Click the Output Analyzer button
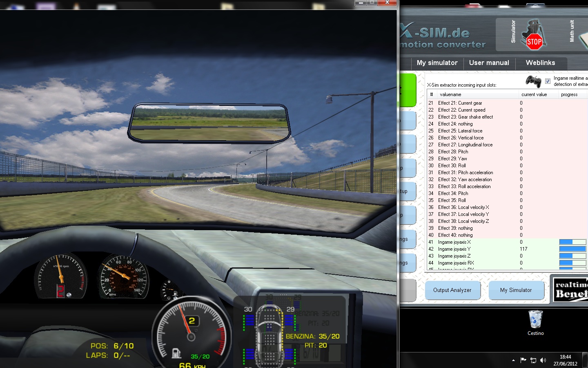Image resolution: width=588 pixels, height=368 pixels. pyautogui.click(x=452, y=290)
